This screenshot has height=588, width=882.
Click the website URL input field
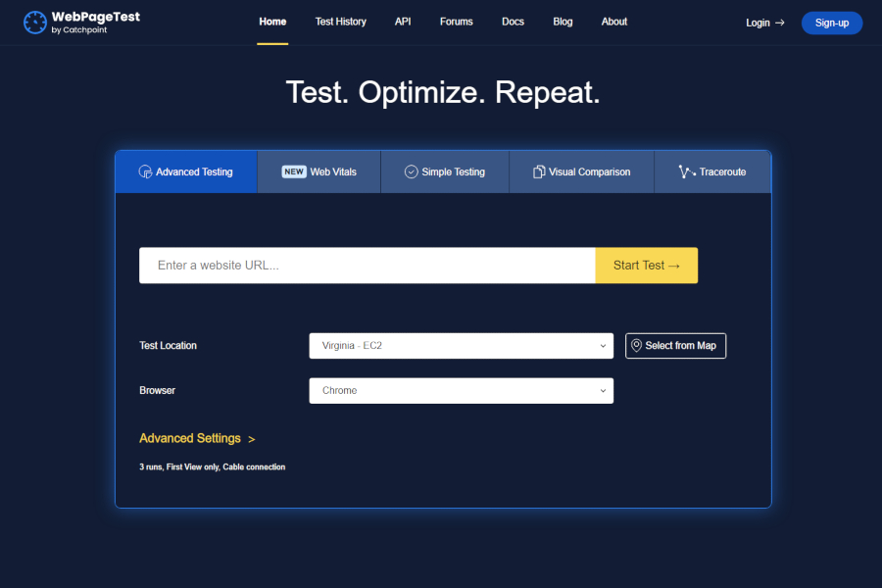pos(367,265)
